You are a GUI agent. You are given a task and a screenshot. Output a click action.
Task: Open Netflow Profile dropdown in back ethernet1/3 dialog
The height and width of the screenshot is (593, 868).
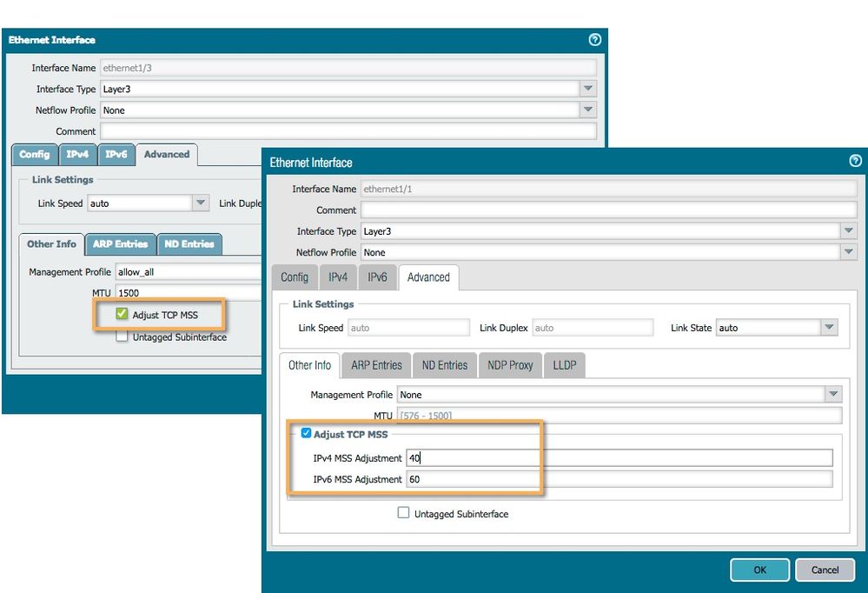click(x=588, y=110)
